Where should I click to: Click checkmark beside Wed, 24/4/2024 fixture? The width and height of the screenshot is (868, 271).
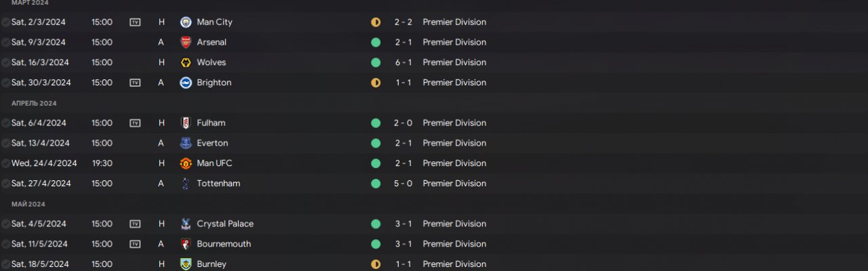[6, 163]
